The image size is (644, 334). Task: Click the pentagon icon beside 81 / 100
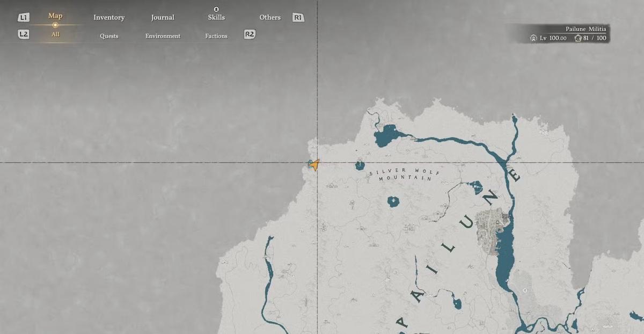point(577,38)
